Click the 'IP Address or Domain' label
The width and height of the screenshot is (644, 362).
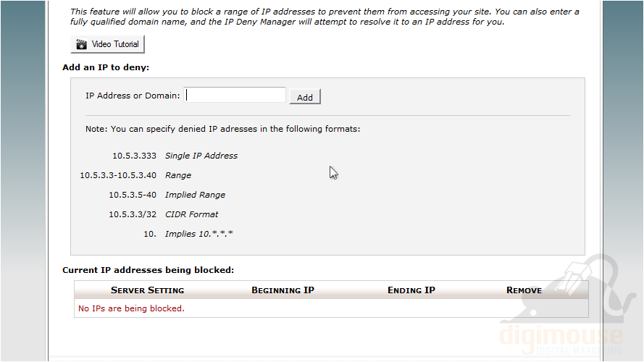(133, 96)
